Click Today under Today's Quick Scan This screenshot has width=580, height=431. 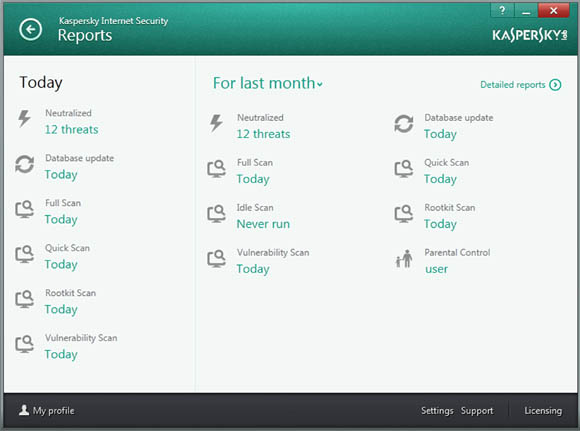coord(61,265)
